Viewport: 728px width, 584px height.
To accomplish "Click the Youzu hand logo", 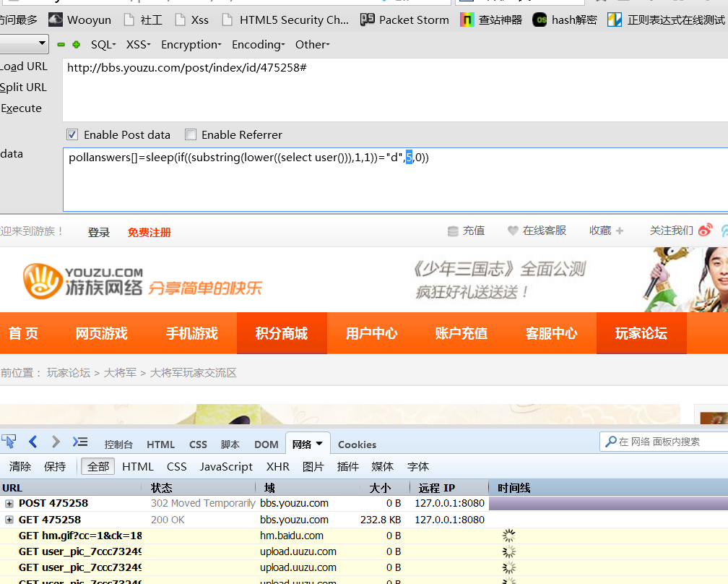I will pyautogui.click(x=43, y=281).
